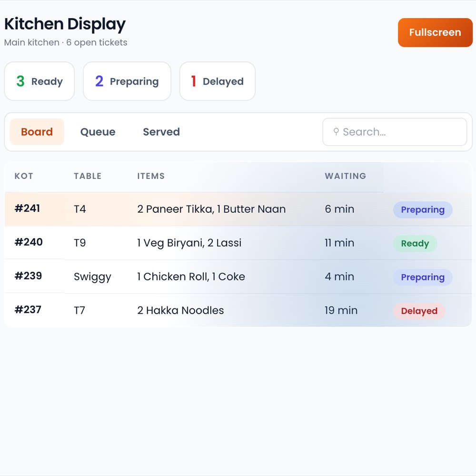Screen dimensions: 476x476
Task: Select ticket #237
Action: tap(28, 310)
